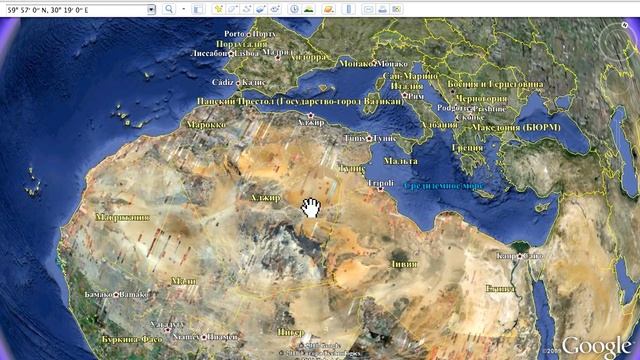This screenshot has width=640, height=360.
Task: Click the Tunis capital star marker
Action: (369, 139)
